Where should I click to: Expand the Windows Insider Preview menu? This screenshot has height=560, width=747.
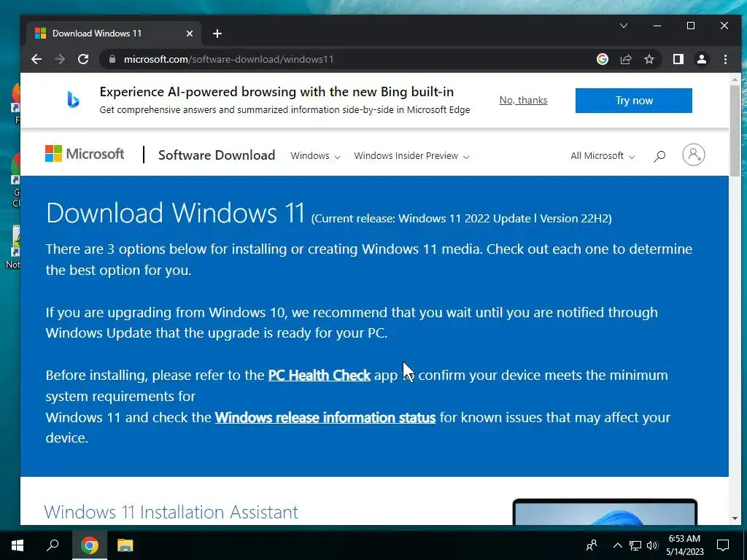pos(411,156)
